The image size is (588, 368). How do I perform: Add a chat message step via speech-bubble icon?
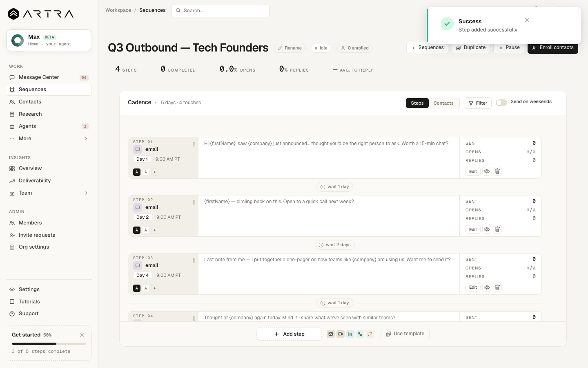[370, 334]
